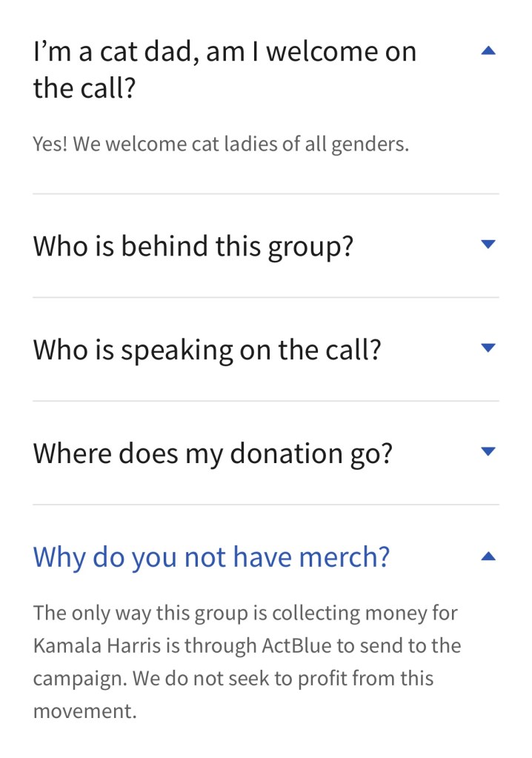The height and width of the screenshot is (758, 532).
Task: Click the word "movement." ending the merch answer
Action: click(84, 711)
